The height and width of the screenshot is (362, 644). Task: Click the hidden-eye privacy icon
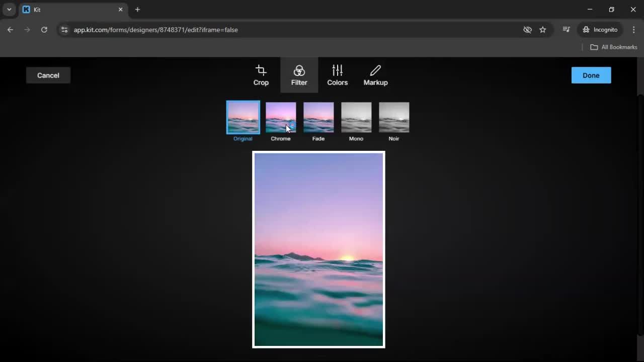tap(527, 30)
